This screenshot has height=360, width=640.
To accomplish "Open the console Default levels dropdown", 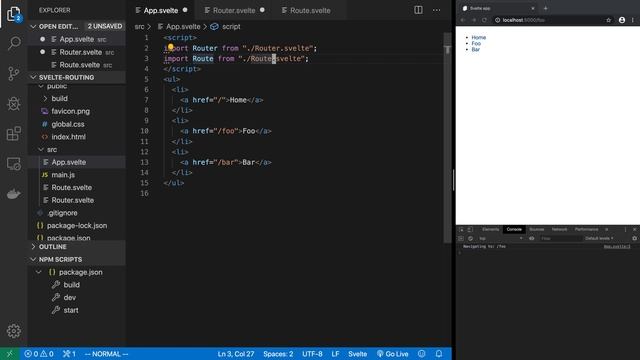I will click(599, 238).
